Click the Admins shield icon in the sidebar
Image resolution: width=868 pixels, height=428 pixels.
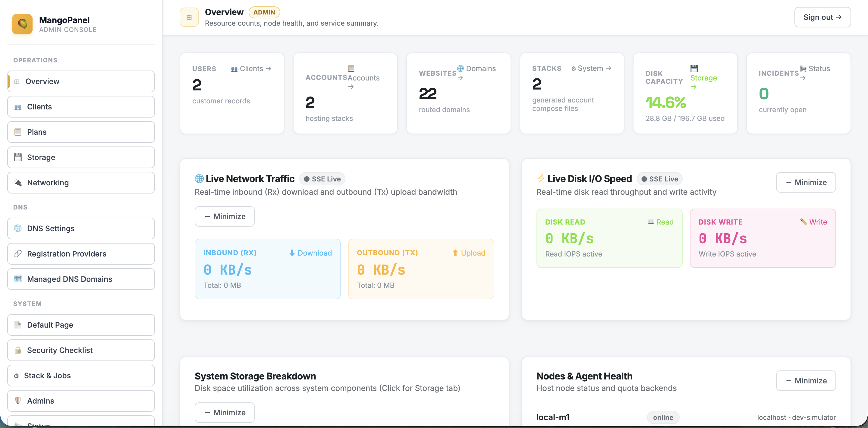(18, 401)
